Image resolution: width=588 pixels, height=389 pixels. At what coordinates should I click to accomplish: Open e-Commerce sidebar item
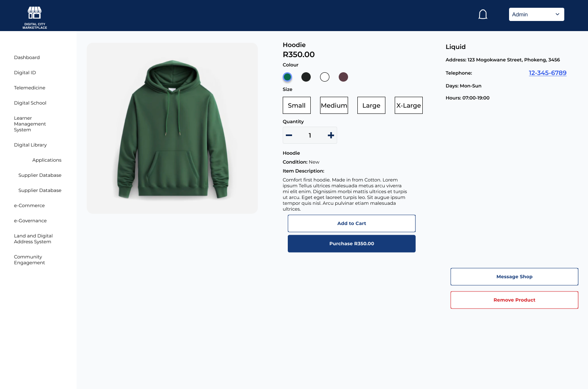click(29, 206)
